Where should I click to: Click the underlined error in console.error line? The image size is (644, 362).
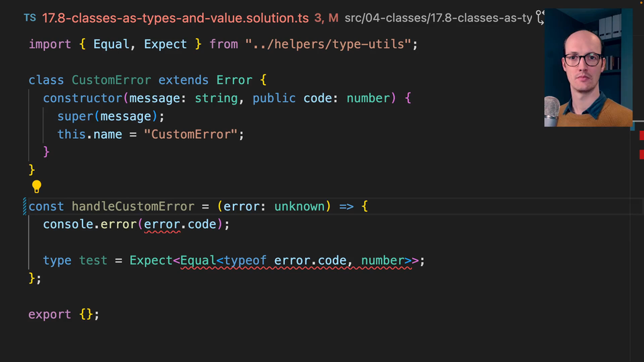162,225
